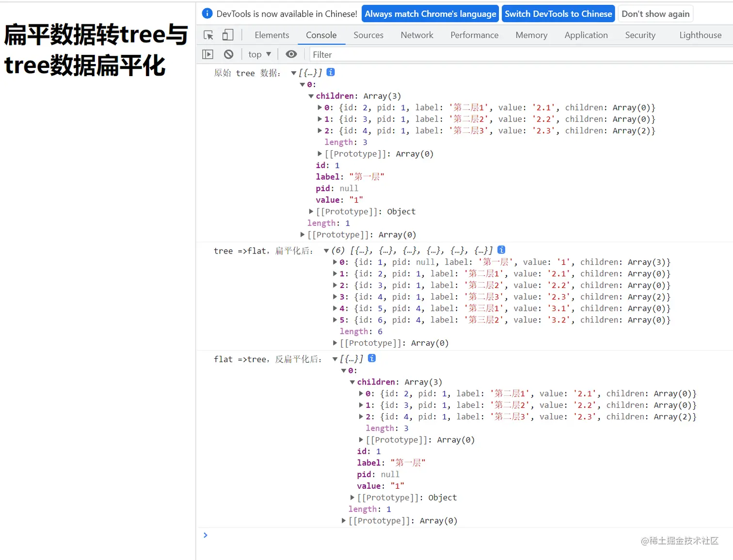
Task: Expand [[Prototype]]: Array(0) under length: 6
Action: (335, 343)
